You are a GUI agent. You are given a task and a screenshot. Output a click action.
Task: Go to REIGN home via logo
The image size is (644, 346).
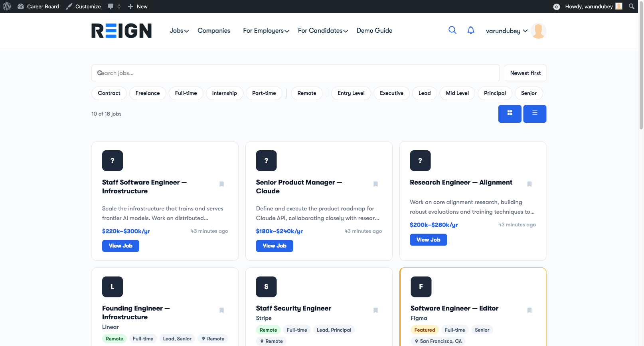[121, 31]
